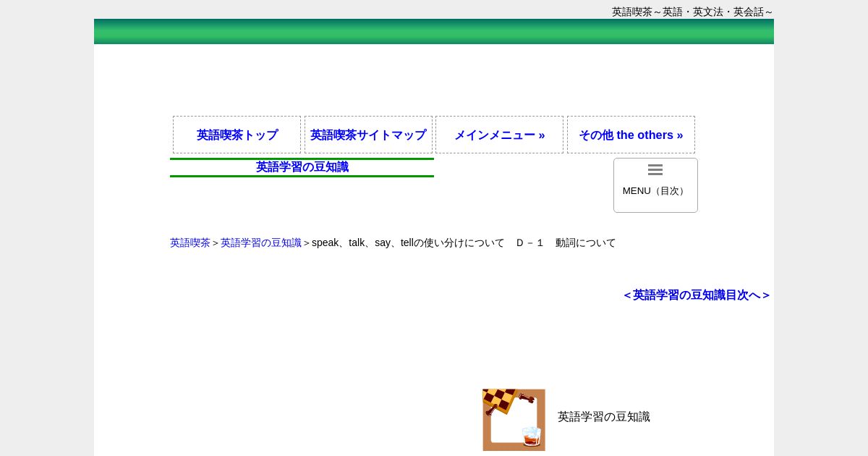
Task: Click breadcrumb link 英語喫茶
Action: [x=190, y=243]
